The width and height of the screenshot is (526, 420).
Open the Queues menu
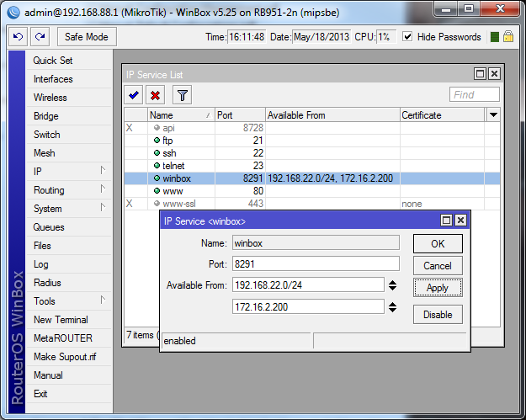pyautogui.click(x=69, y=227)
